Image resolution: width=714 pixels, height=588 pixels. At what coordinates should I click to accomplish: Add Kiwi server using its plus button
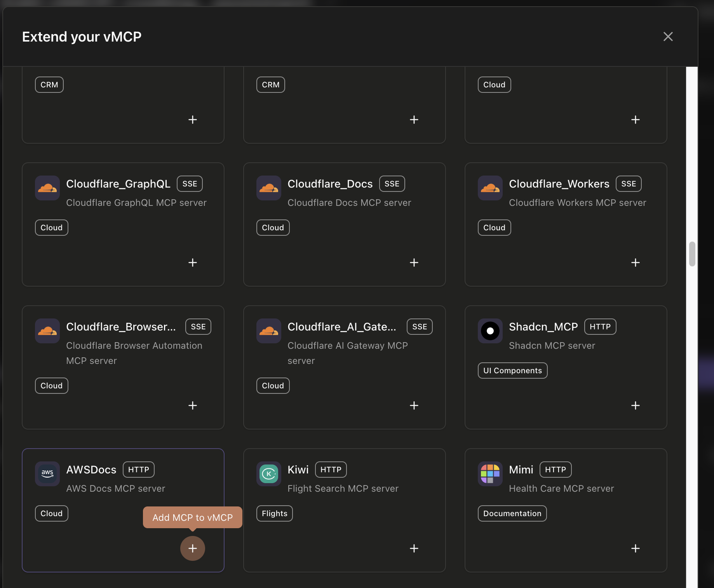tap(414, 548)
